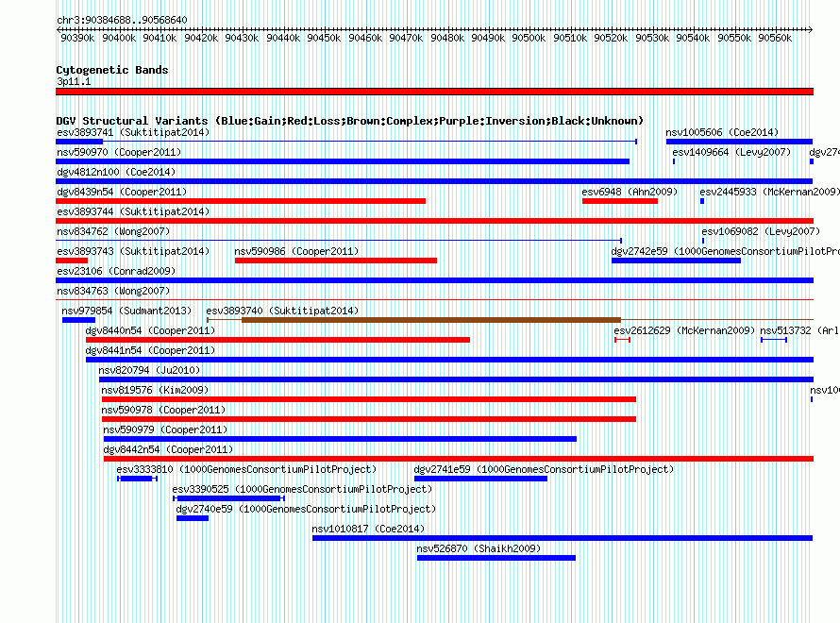Click the esv3390525 (1000GenomesConsortiumPilotProject) label
840x623 pixels.
(x=302, y=489)
